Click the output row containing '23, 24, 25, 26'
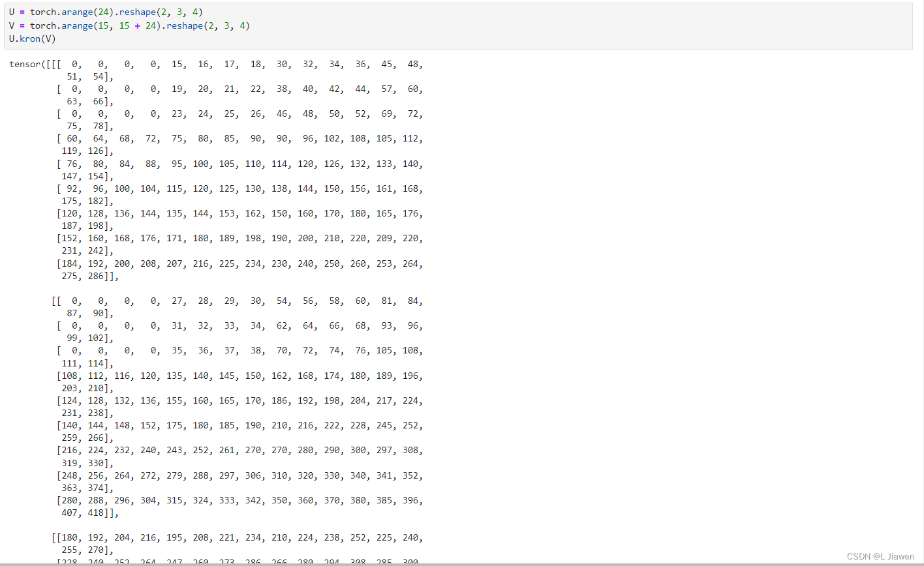 tap(239, 113)
